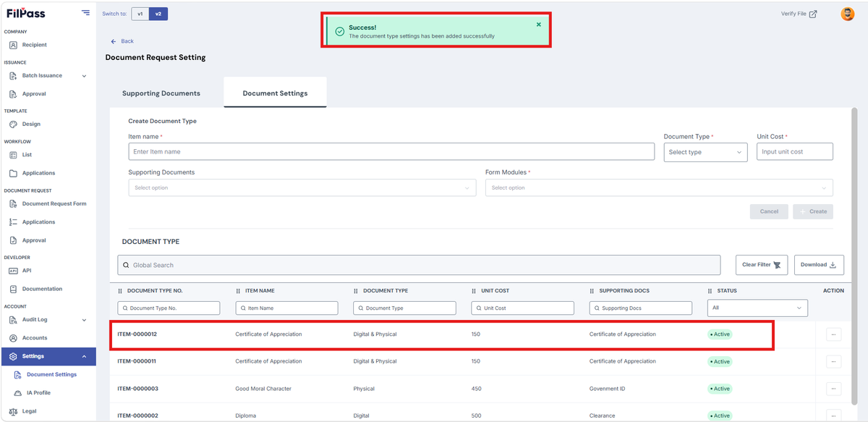
Task: Click the Clear Filter funnel icon
Action: coord(777,265)
